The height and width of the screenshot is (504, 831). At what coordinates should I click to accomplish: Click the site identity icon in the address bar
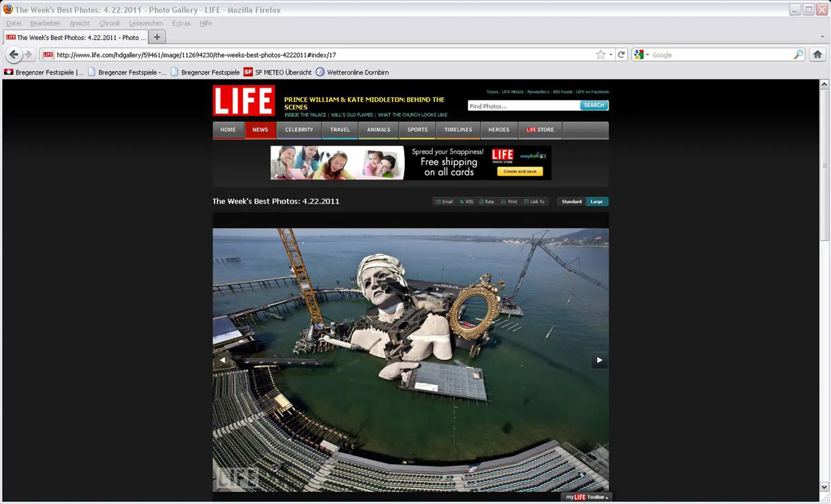pyautogui.click(x=48, y=54)
